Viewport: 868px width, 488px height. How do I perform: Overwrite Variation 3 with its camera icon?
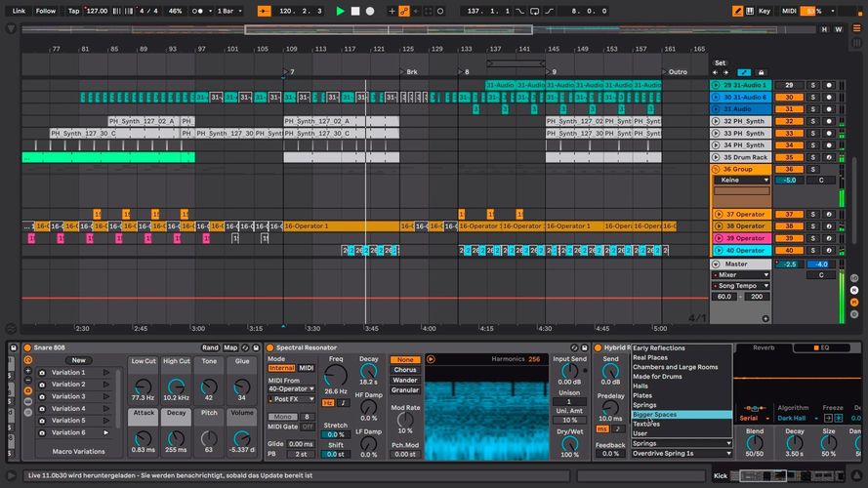(x=42, y=396)
